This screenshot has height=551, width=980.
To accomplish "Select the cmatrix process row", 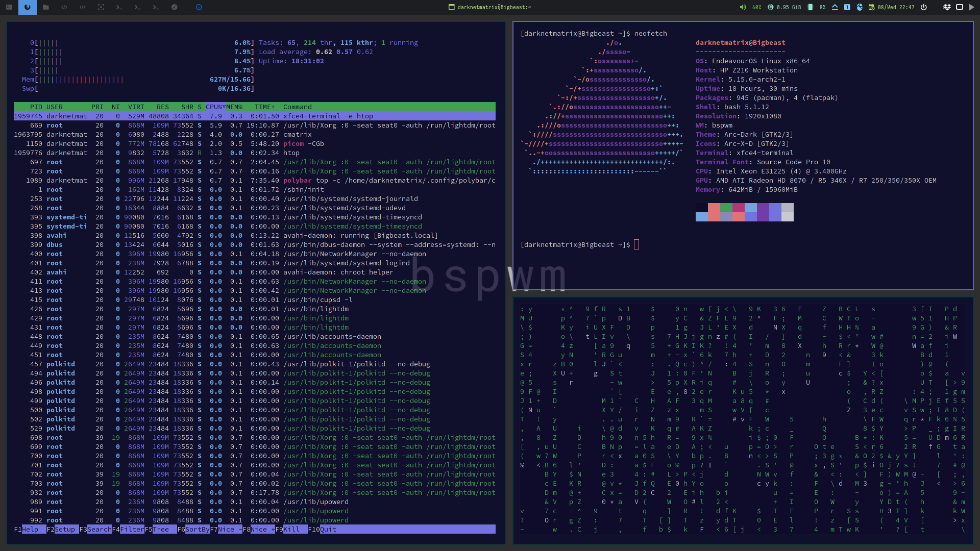I will pyautogui.click(x=255, y=134).
